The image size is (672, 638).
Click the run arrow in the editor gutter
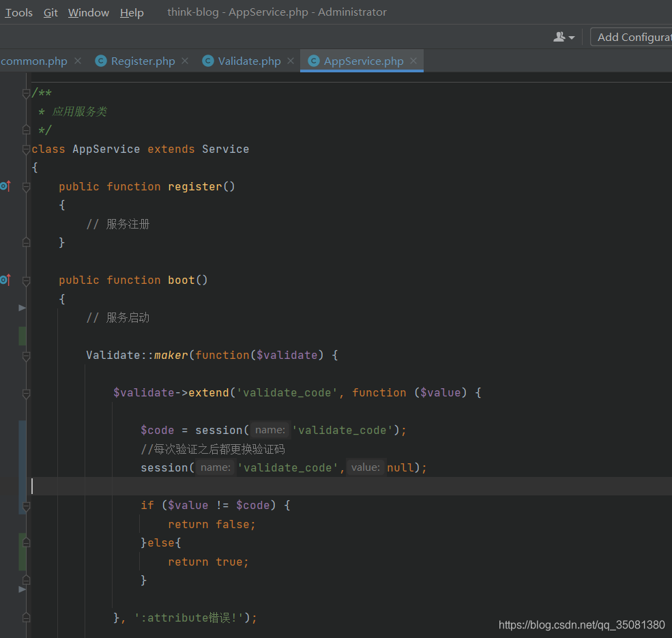pyautogui.click(x=21, y=308)
